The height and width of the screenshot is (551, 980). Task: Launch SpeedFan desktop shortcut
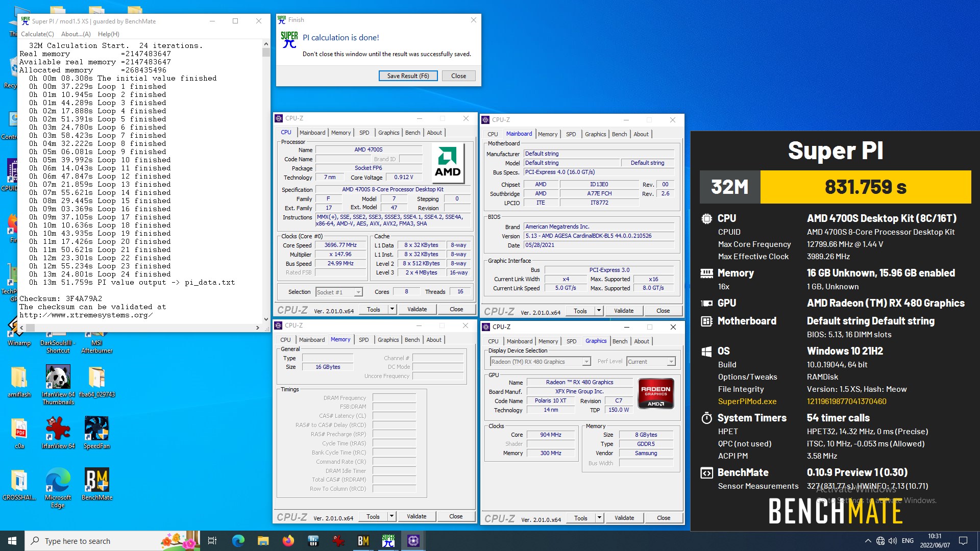(x=96, y=433)
